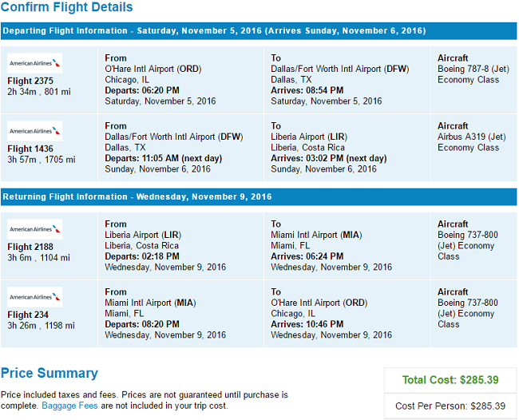Click the Flight 2188 label
The height and width of the screenshot is (420, 519).
tap(30, 247)
